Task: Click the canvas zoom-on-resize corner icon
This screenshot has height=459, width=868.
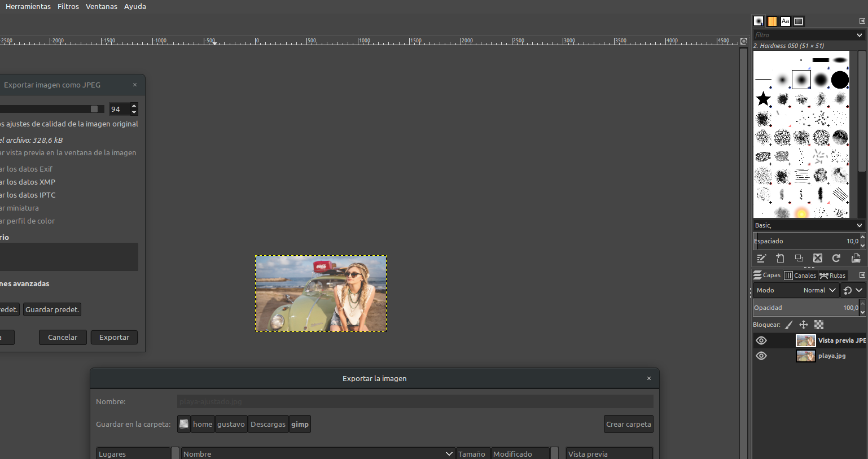Action: coord(744,41)
